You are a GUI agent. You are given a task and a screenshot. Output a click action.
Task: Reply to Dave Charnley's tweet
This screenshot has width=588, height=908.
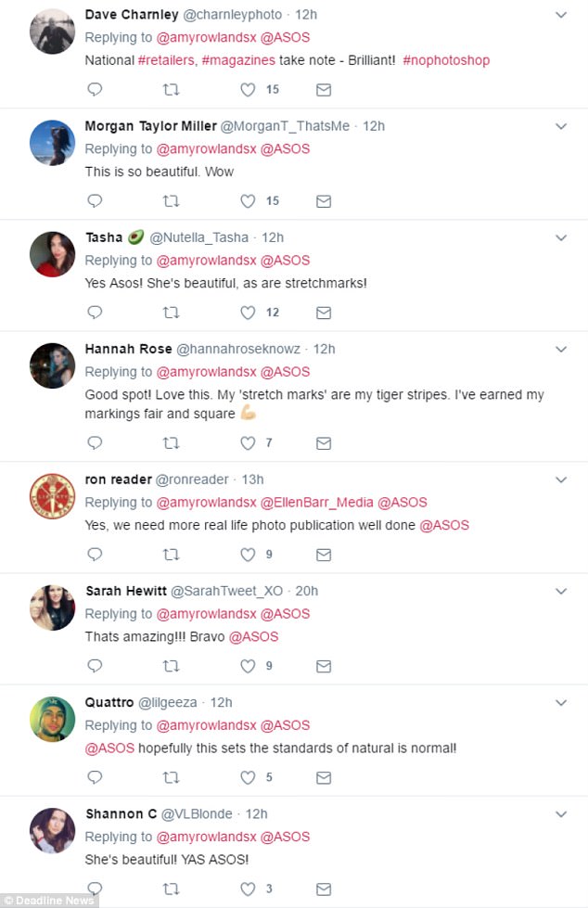94,90
